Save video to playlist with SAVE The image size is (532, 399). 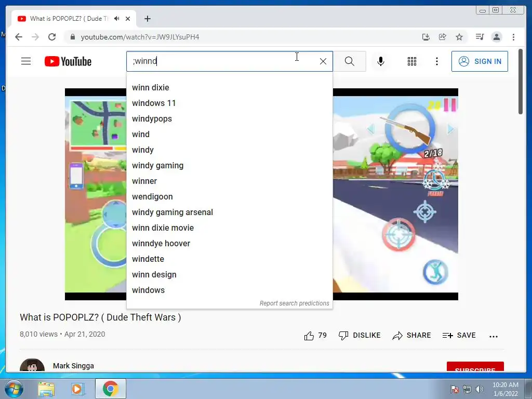(459, 336)
